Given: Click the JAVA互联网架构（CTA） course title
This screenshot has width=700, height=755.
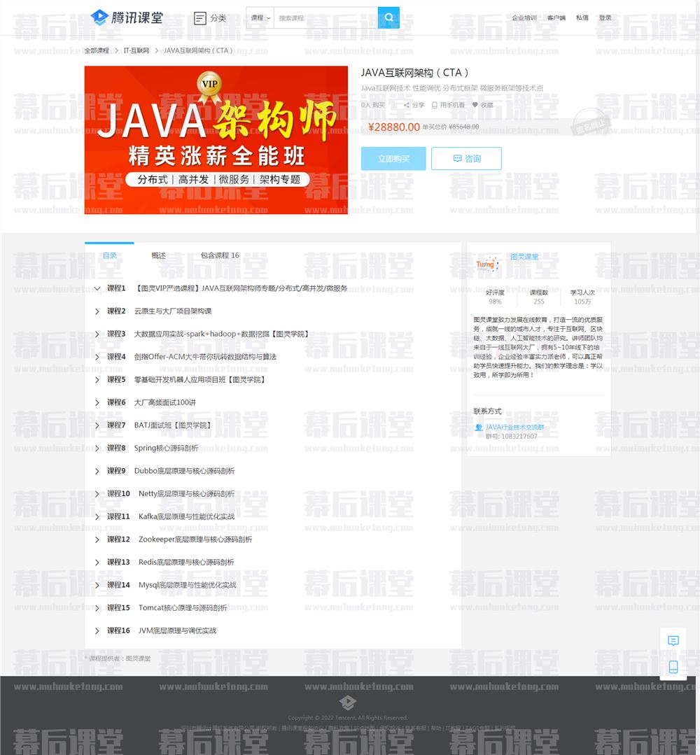Looking at the screenshot, I should click(x=414, y=73).
